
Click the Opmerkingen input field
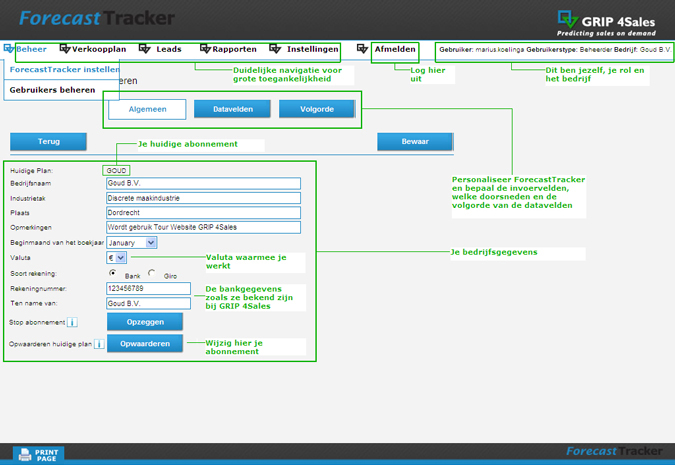click(x=203, y=227)
